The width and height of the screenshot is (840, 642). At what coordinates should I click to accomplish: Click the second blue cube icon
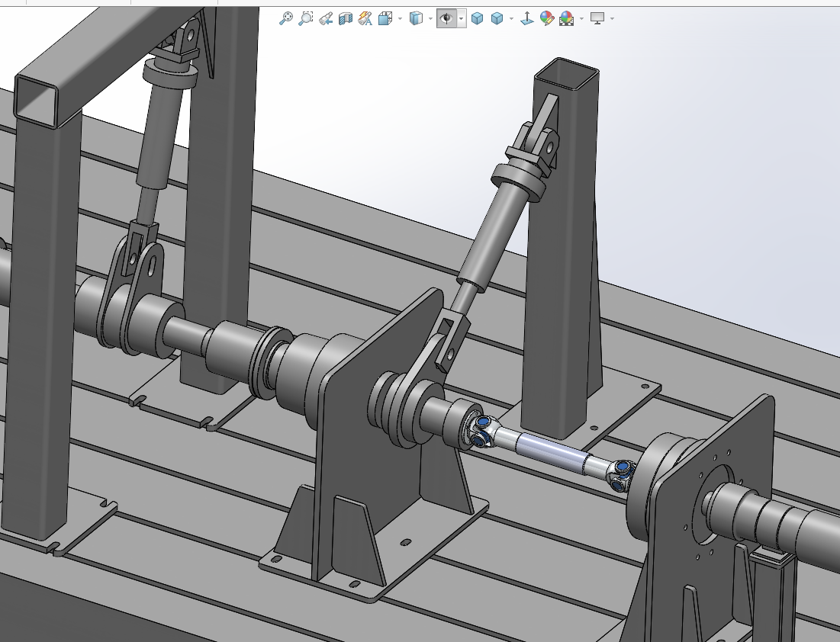point(497,19)
